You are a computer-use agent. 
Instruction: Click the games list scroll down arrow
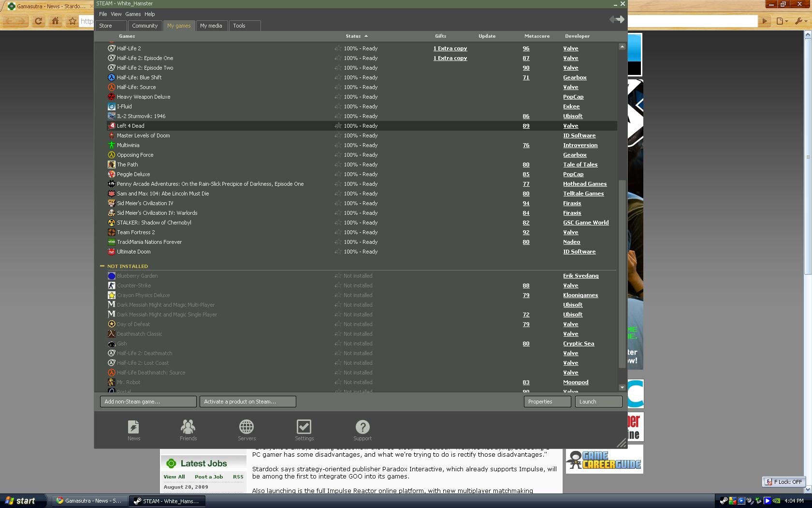(622, 387)
